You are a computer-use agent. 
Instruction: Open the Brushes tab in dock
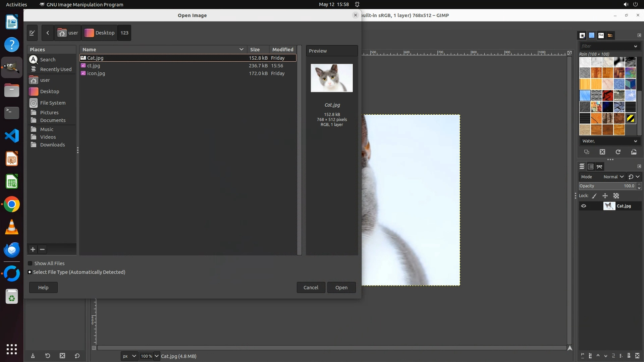click(582, 35)
